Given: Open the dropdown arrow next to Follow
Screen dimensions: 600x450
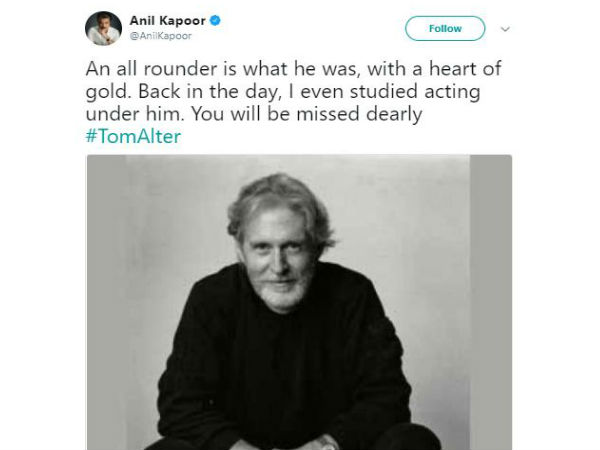Looking at the screenshot, I should click(x=505, y=29).
